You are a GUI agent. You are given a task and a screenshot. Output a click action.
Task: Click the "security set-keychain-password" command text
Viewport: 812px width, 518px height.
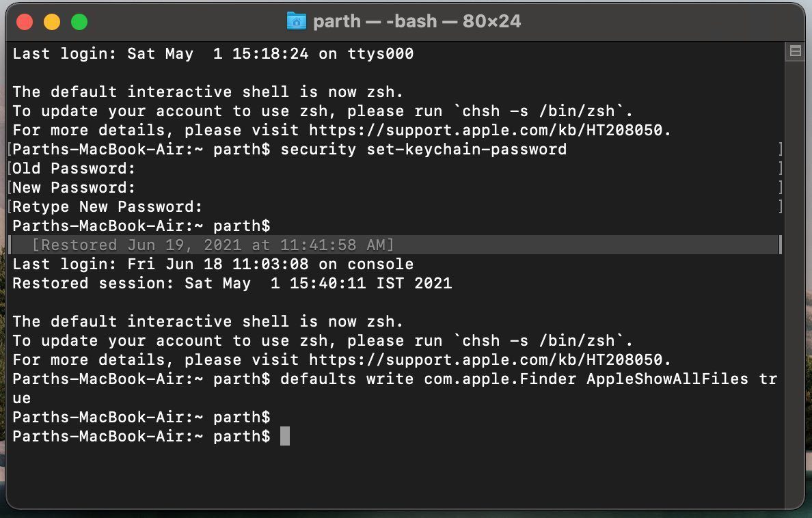click(x=424, y=149)
